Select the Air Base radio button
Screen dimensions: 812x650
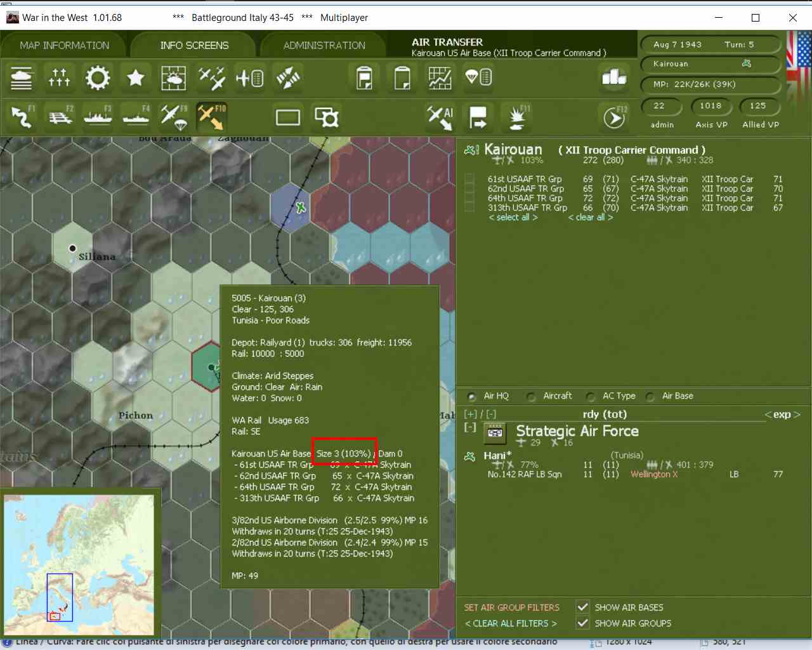tap(650, 397)
